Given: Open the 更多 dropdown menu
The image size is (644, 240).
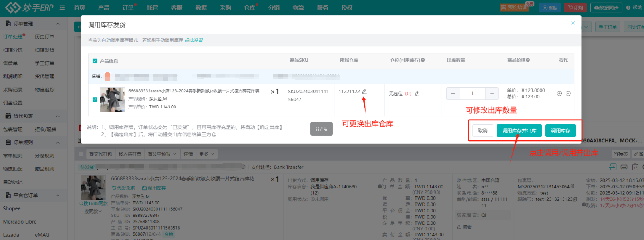Looking at the screenshot, I should [207, 154].
